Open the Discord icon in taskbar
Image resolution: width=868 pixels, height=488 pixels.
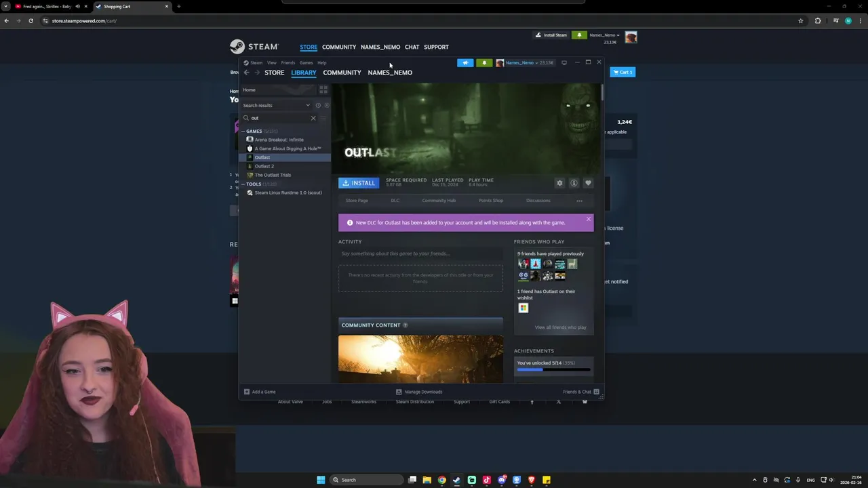pos(501,480)
